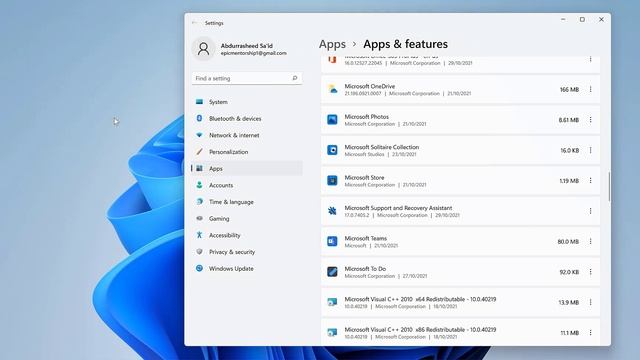The image size is (640, 360).
Task: Open Bluetooth & devices settings
Action: point(247,118)
